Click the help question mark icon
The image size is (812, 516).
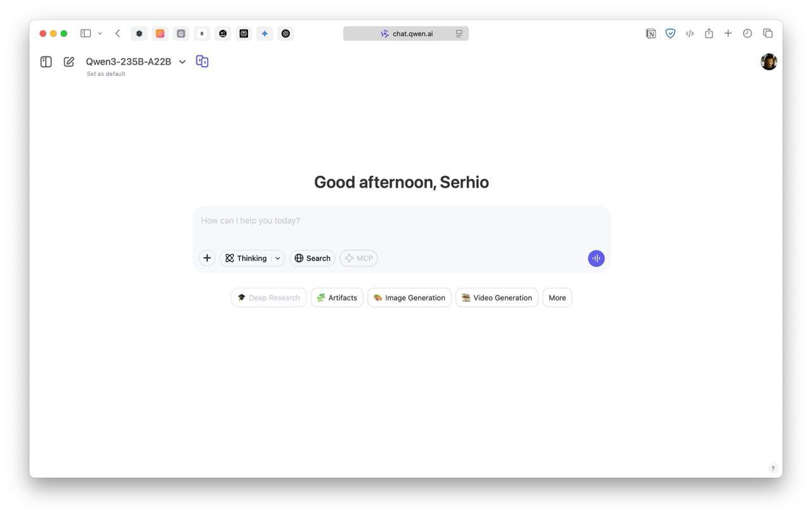tap(772, 468)
